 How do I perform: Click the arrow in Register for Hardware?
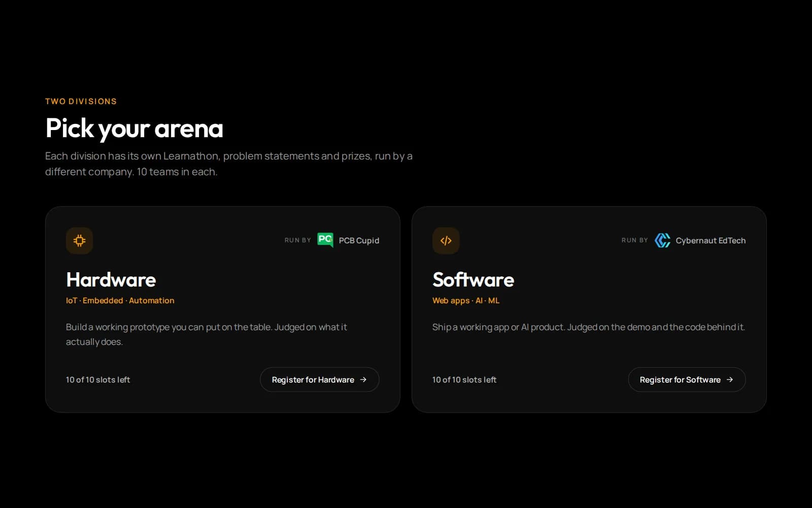pyautogui.click(x=363, y=379)
